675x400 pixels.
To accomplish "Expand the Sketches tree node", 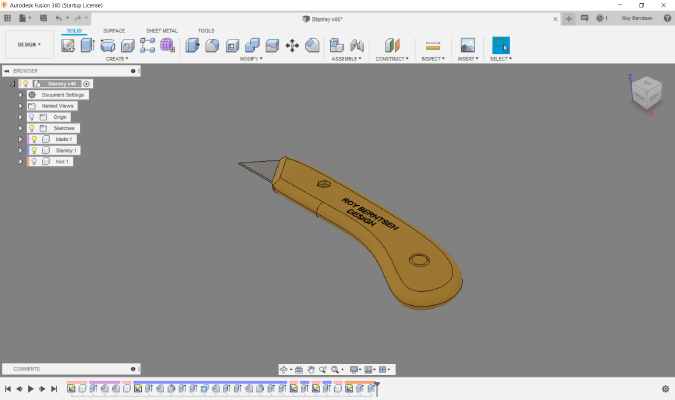I will coord(20,128).
